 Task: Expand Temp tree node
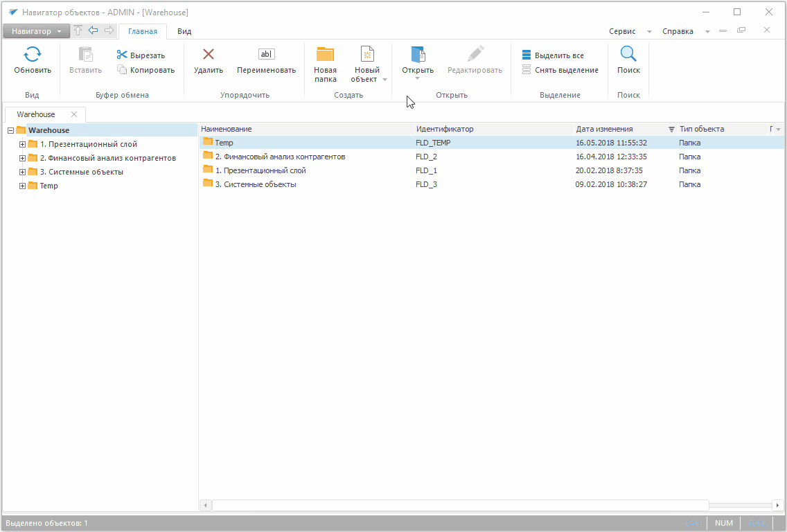coord(22,186)
